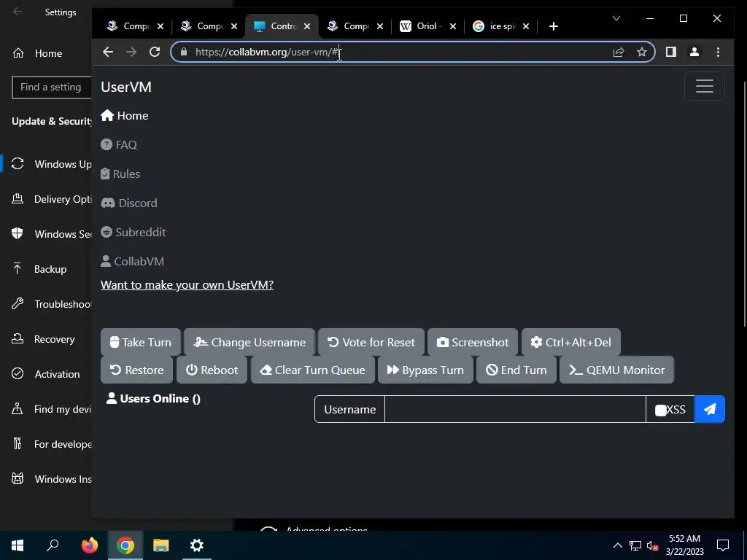
Task: Open the CollabVM nav link
Action: [133, 261]
